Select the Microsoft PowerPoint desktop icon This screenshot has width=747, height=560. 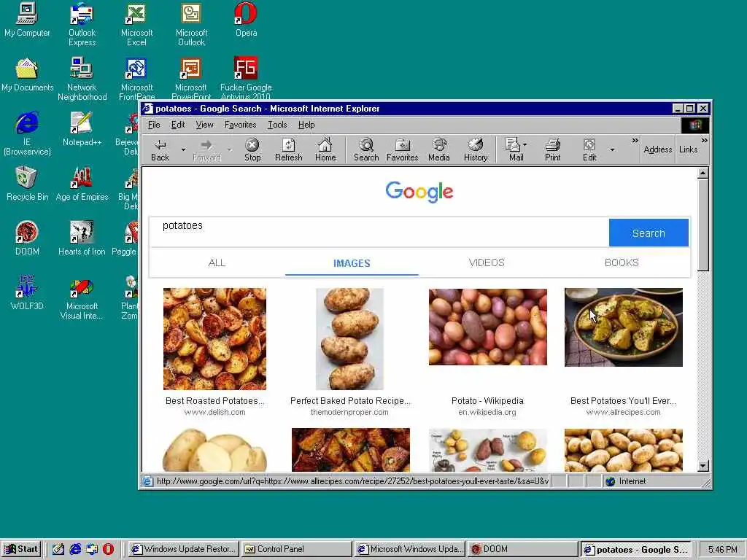click(191, 79)
